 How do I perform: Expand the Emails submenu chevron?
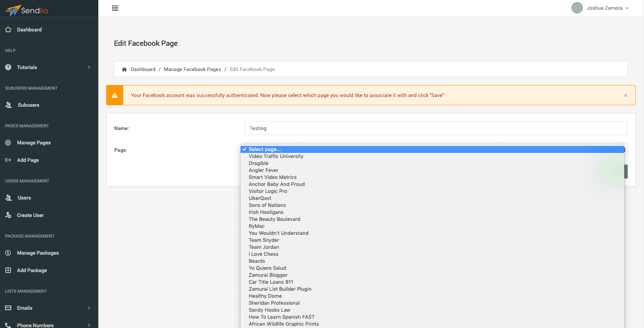89,308
